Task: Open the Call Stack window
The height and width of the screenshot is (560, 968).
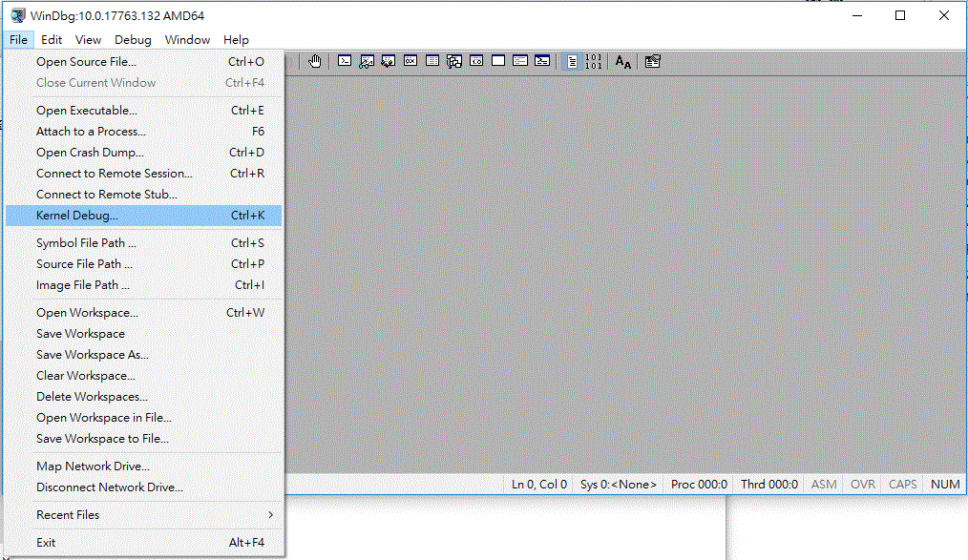Action: 454,60
